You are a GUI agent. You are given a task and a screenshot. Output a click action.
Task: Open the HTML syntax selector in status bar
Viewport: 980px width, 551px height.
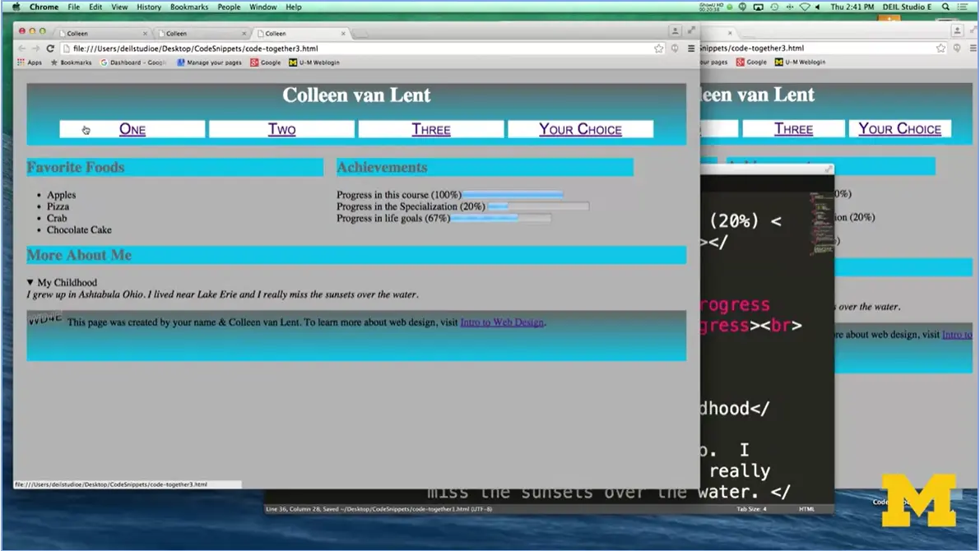(806, 509)
